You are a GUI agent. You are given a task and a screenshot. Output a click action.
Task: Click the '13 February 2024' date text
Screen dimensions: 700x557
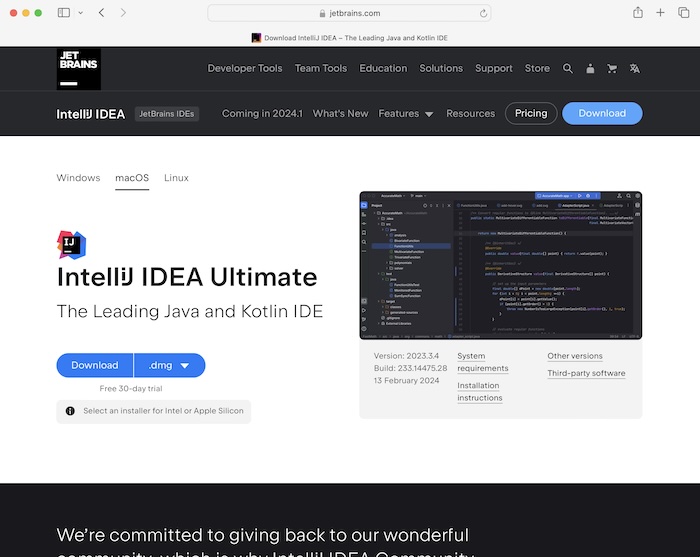[406, 381]
